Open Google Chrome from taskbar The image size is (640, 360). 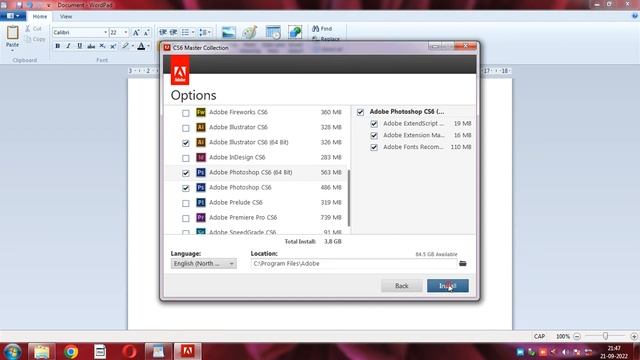tap(71, 351)
